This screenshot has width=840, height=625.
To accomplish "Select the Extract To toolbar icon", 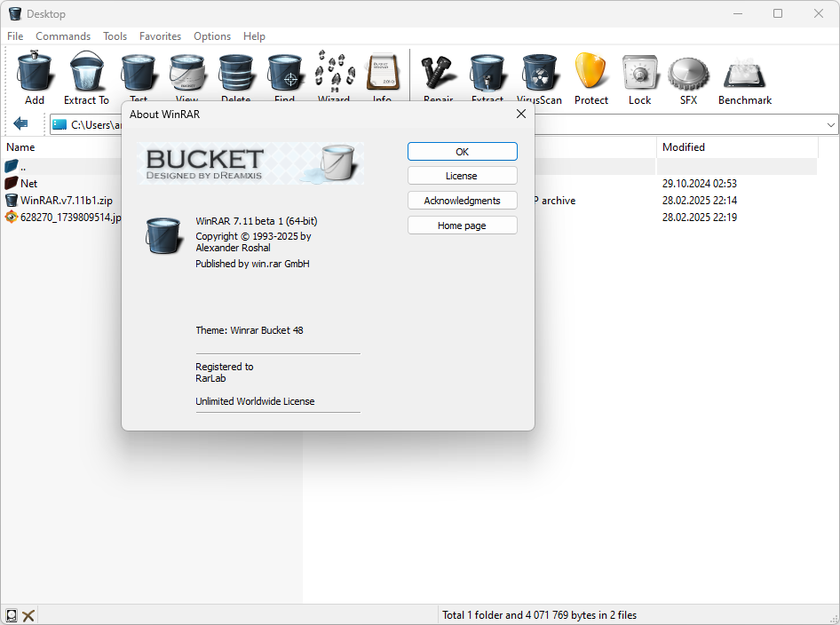I will pyautogui.click(x=86, y=71).
